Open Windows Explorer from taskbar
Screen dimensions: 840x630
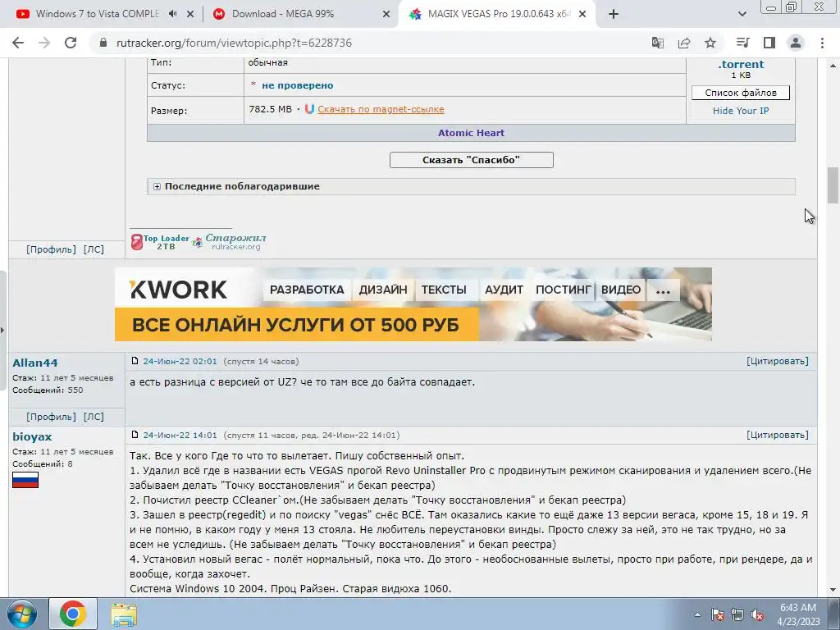click(124, 614)
